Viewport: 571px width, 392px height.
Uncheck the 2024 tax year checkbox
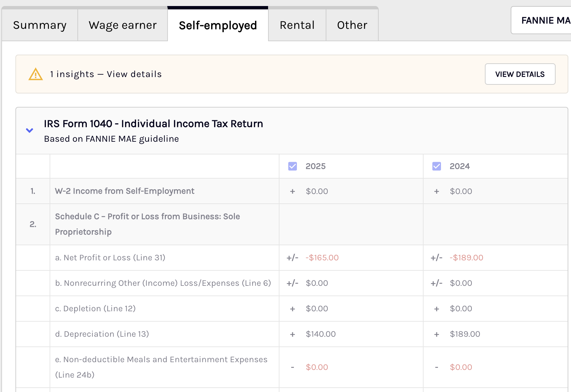437,166
